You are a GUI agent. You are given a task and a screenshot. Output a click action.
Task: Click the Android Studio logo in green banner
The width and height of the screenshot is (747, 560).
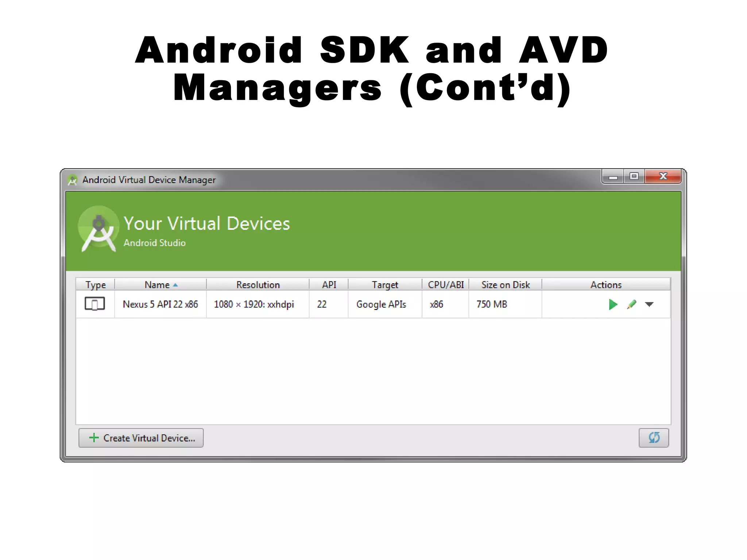coord(98,229)
